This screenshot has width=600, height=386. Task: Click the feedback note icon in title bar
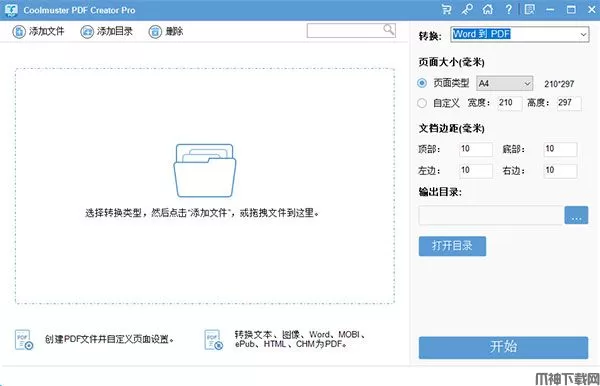click(530, 10)
